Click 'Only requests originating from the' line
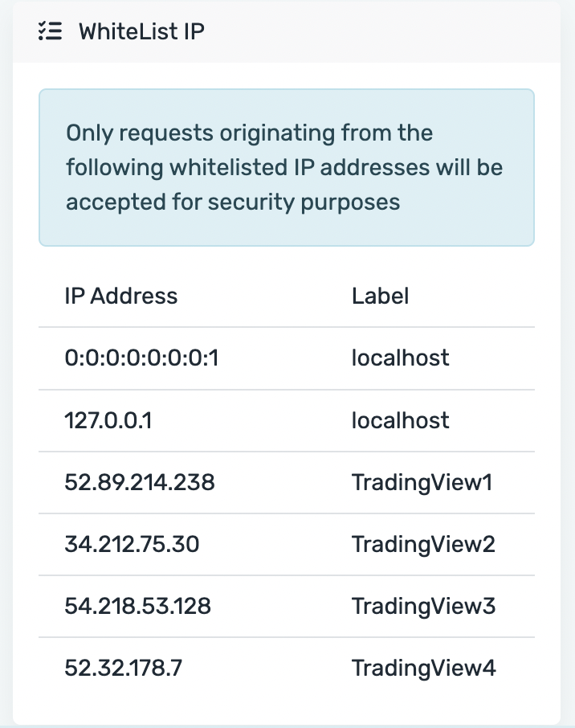The height and width of the screenshot is (728, 575). pos(250,133)
